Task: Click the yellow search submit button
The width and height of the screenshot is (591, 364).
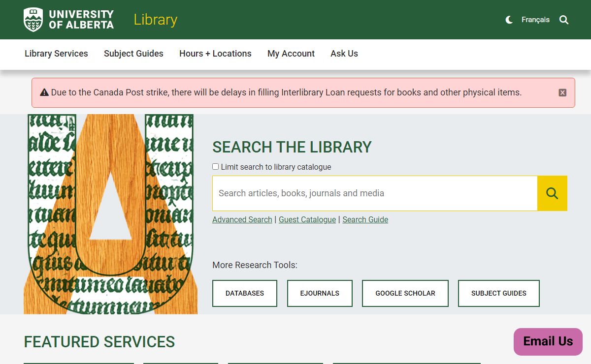Action: (x=552, y=193)
